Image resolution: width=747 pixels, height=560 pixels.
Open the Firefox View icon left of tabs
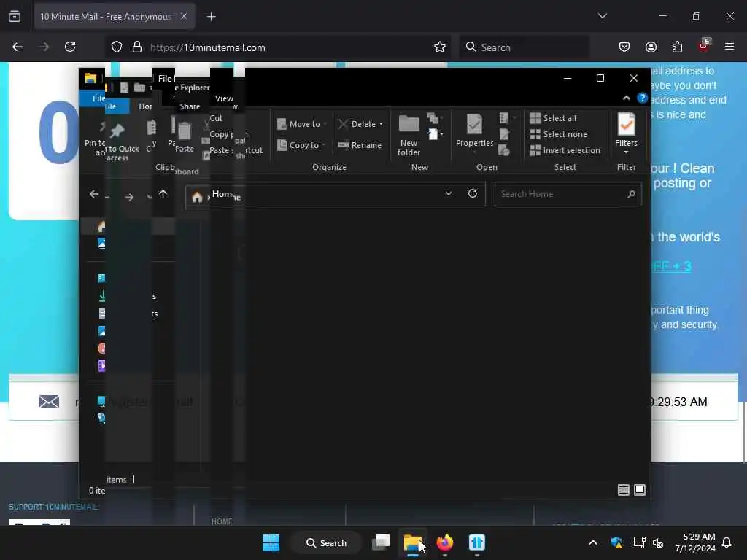(x=15, y=16)
